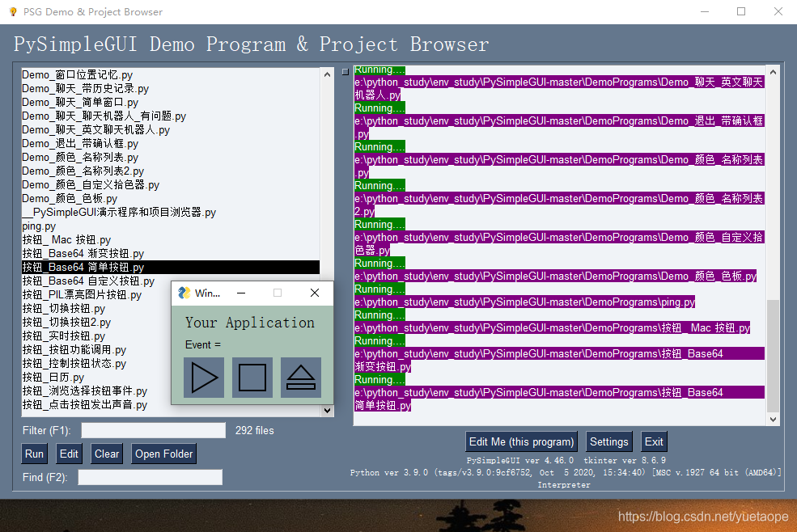The width and height of the screenshot is (797, 532).
Task: Select Demo_聊天_简单窗口.py in file list
Action: click(171, 102)
